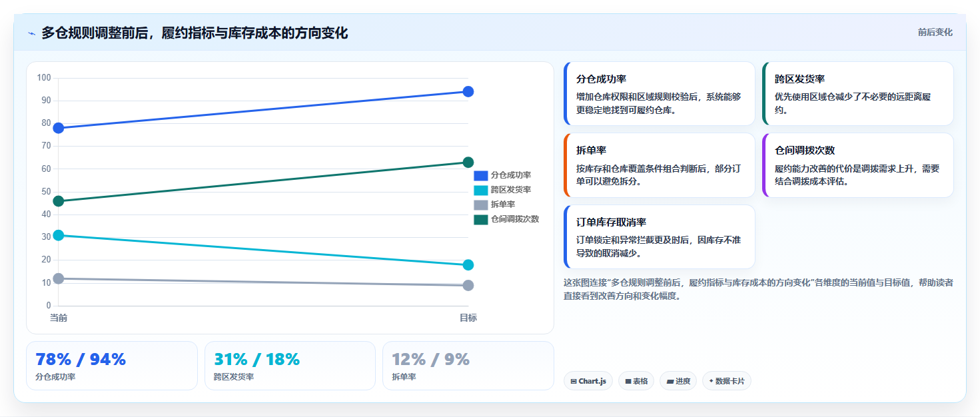Viewport: 980px width, 417px height.
Task: Click the green 仓间调拨次数 point at 目标
Action: [468, 162]
